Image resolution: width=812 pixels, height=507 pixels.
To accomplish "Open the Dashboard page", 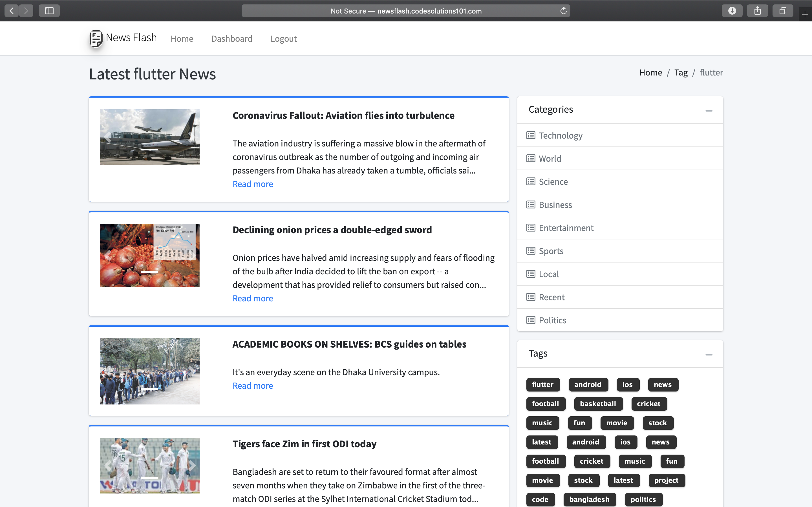I will click(x=232, y=39).
